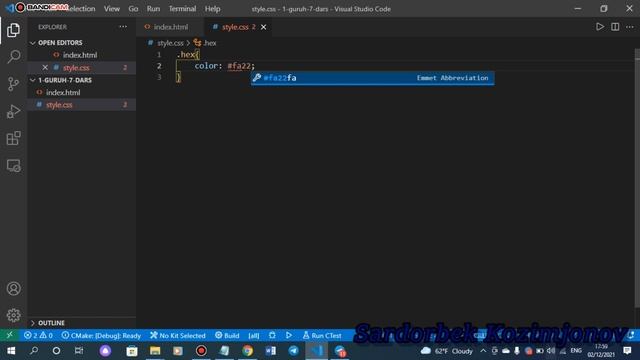Click Run CTest in status bar
640x360 pixels.
[322, 336]
